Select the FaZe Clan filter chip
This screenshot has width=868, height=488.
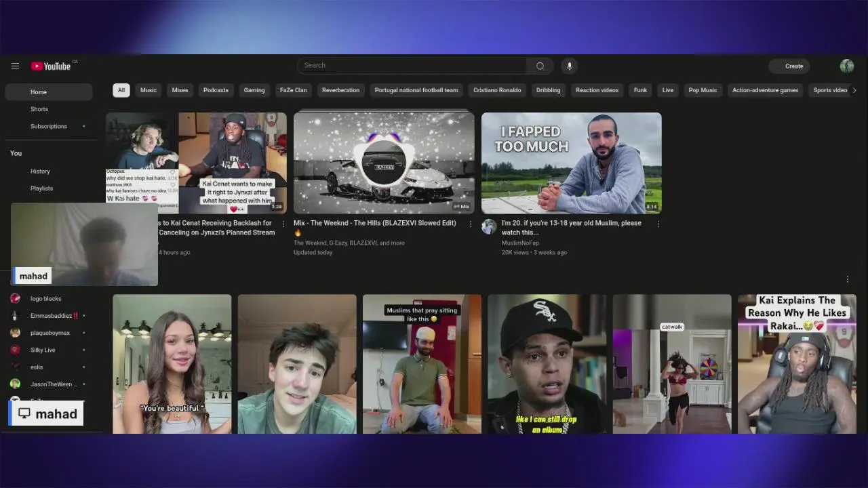(293, 90)
